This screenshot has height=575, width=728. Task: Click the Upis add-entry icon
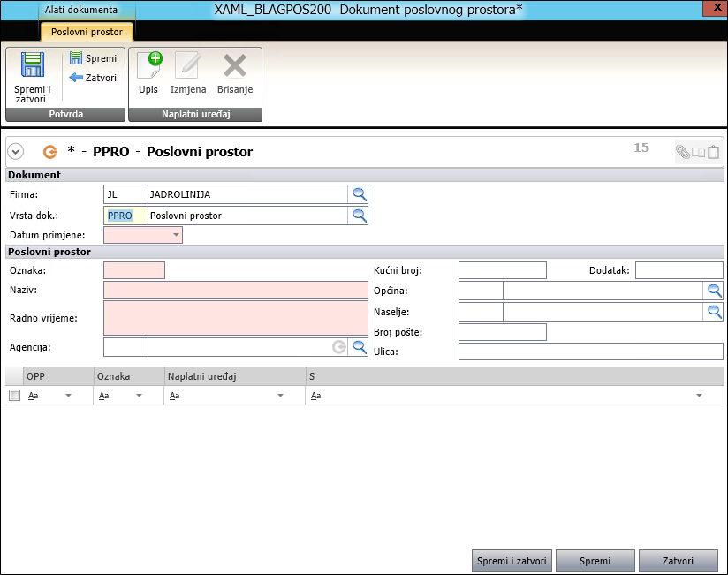(x=149, y=66)
